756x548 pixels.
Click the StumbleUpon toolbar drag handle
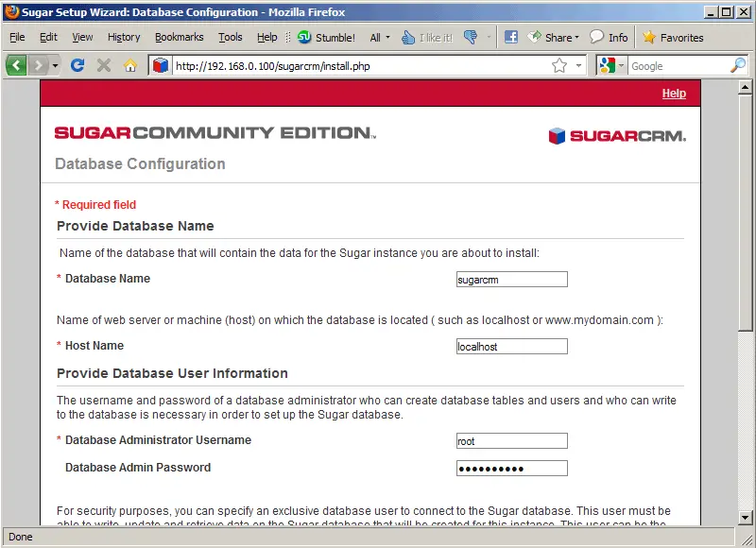[x=288, y=37]
